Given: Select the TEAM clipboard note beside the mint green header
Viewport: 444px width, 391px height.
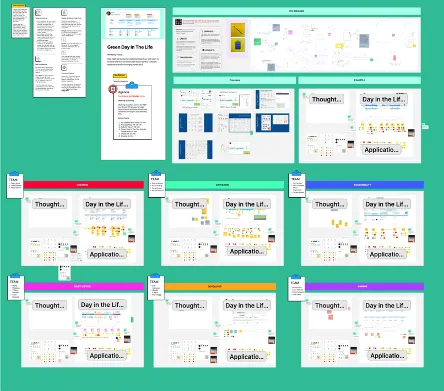Looking at the screenshot, I should [156, 184].
